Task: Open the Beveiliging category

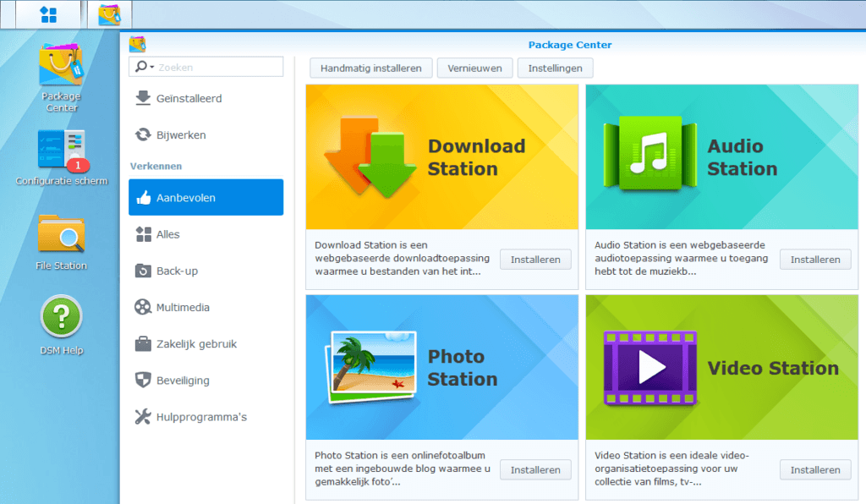Action: pyautogui.click(x=206, y=380)
